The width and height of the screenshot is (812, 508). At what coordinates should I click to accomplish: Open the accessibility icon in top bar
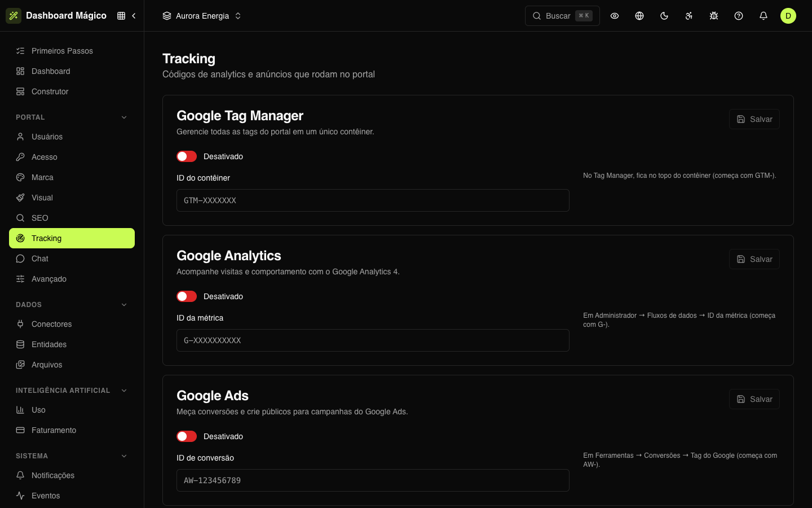point(689,16)
